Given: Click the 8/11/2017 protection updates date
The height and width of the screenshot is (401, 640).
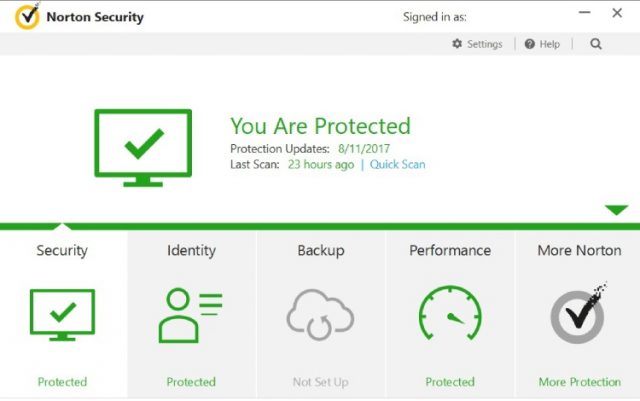Looking at the screenshot, I should [x=364, y=149].
